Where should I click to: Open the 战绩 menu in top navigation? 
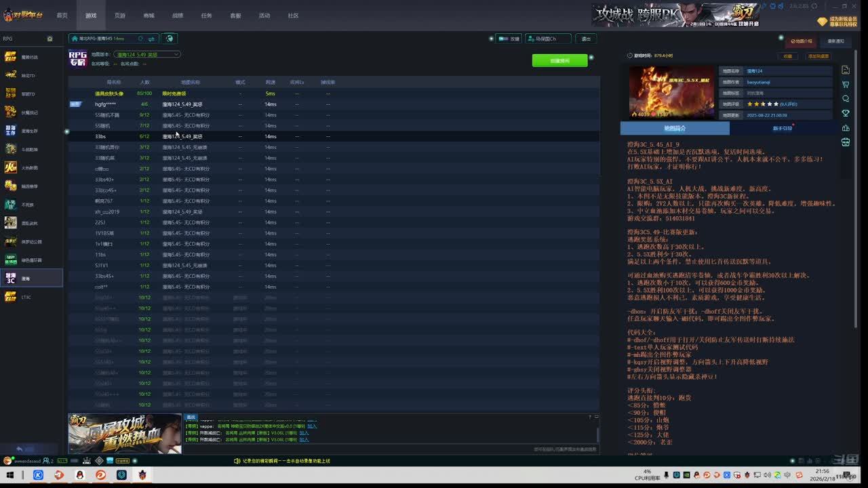[x=178, y=16]
